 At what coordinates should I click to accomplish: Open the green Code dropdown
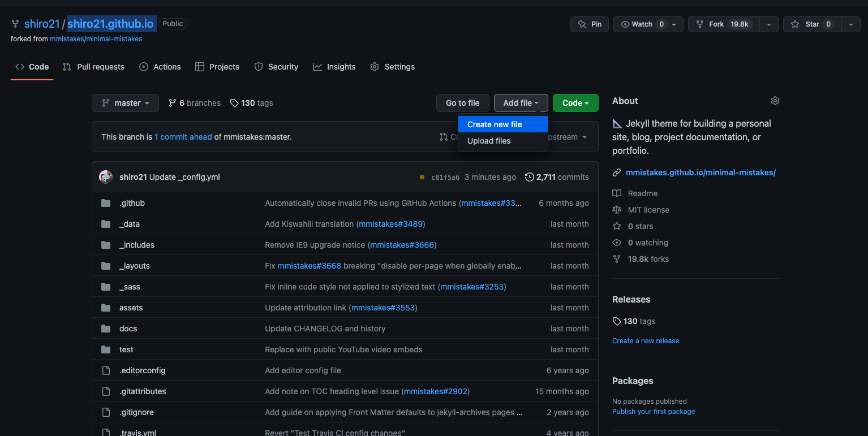[x=575, y=103]
